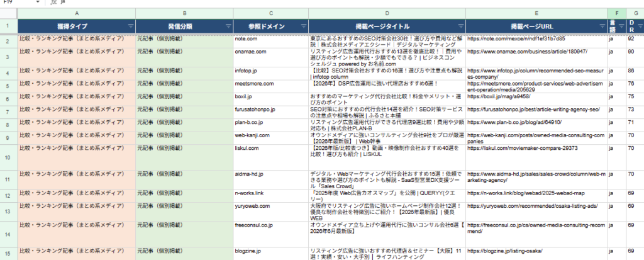Select column A header
The width and height of the screenshot is (644, 260).
(76, 14)
